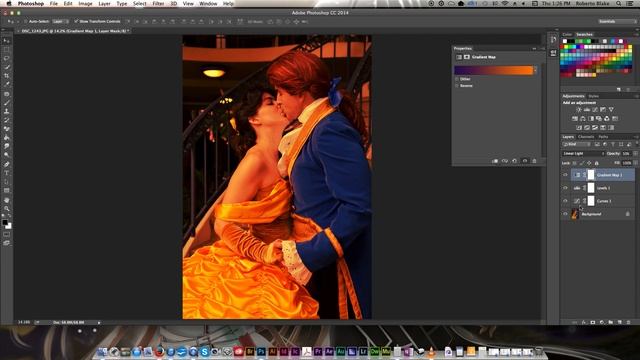Open the Opacity slider dropdown
Image resolution: width=640 pixels, height=360 pixels.
coord(635,153)
